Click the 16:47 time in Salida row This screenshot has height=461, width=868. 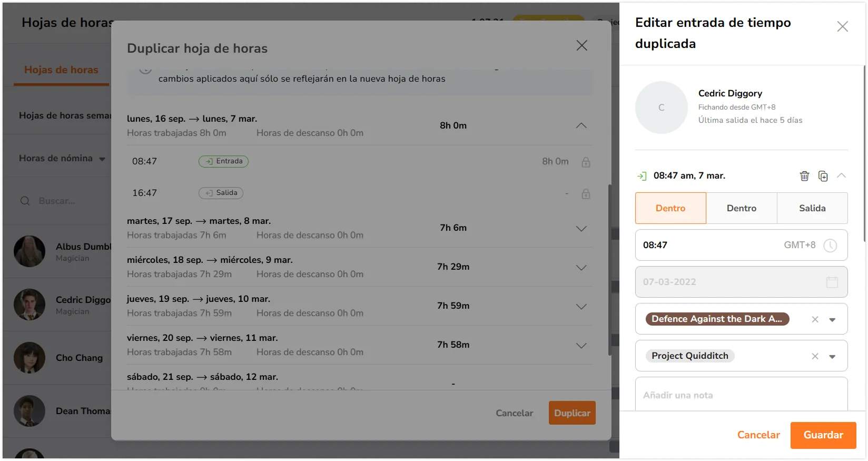144,193
